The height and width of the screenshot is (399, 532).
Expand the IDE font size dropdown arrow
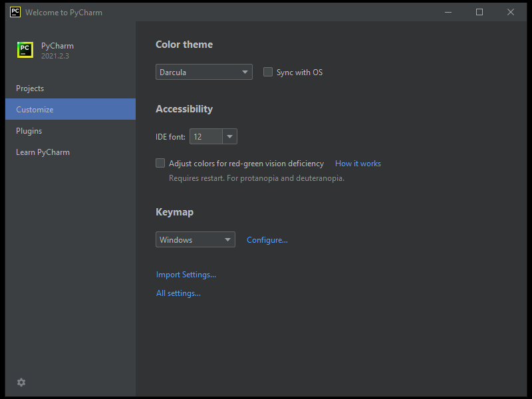coord(229,137)
